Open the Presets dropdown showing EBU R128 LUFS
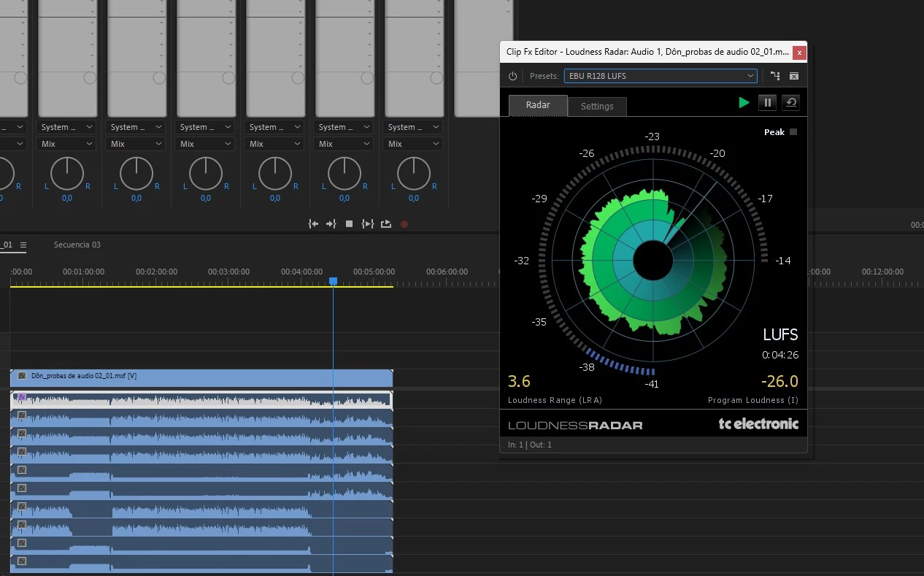Viewport: 924px width, 576px height. coord(661,76)
